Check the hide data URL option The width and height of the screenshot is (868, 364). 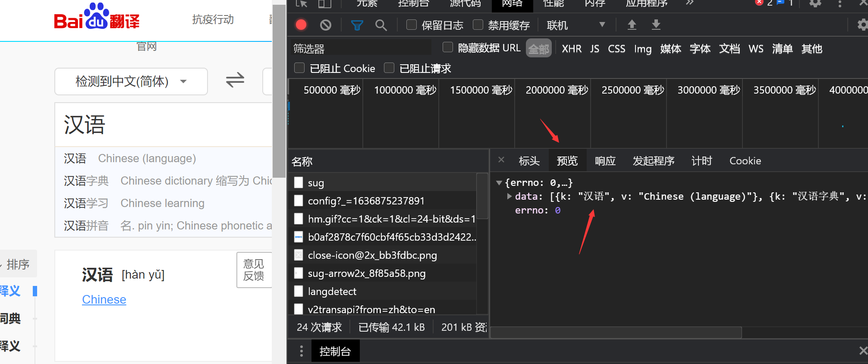click(448, 47)
